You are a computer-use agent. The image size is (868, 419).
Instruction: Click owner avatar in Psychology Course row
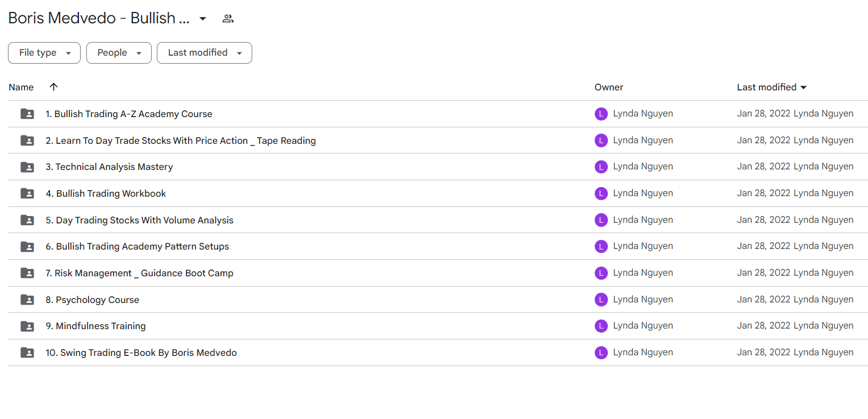[601, 300]
